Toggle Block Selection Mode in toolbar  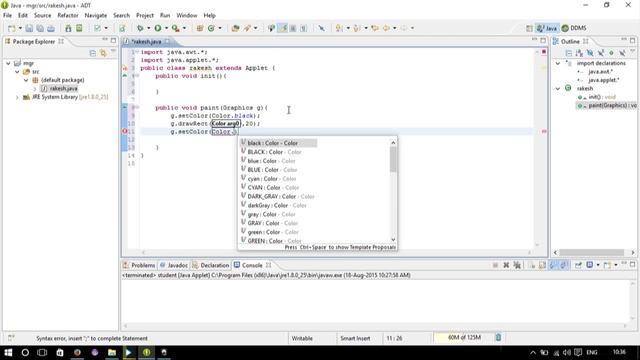(293, 28)
